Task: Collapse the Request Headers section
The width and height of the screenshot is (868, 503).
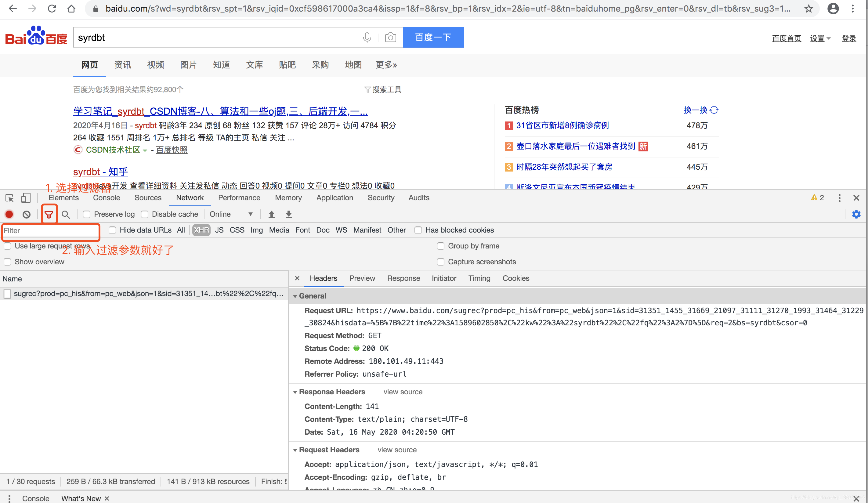Action: click(295, 450)
